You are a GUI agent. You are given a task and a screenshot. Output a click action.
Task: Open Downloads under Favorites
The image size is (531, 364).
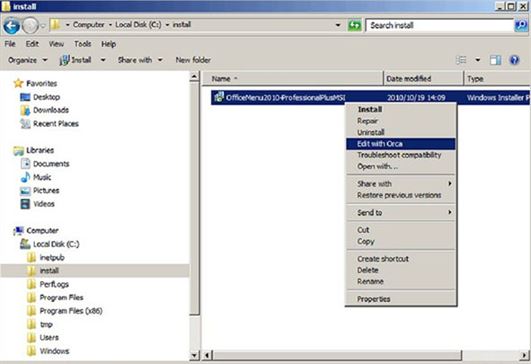point(51,110)
